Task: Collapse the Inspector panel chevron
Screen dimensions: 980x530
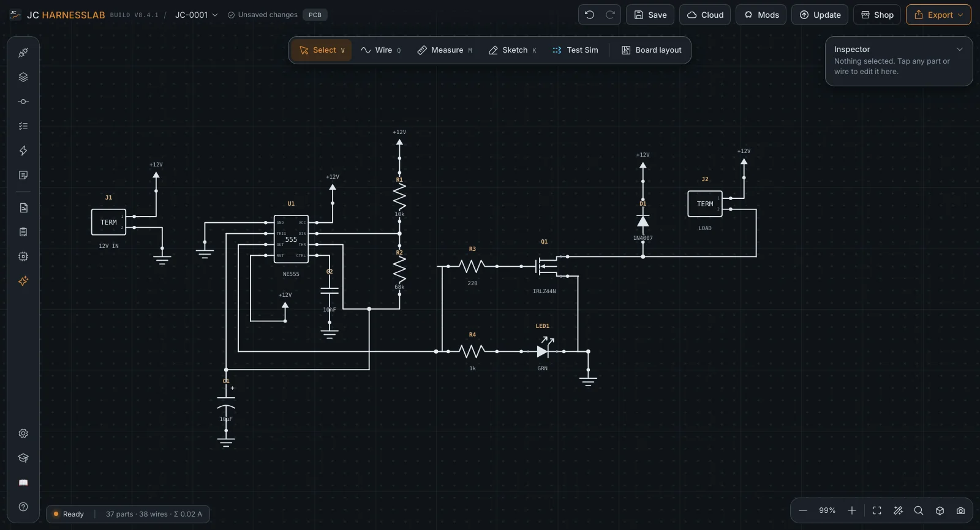Action: (960, 50)
